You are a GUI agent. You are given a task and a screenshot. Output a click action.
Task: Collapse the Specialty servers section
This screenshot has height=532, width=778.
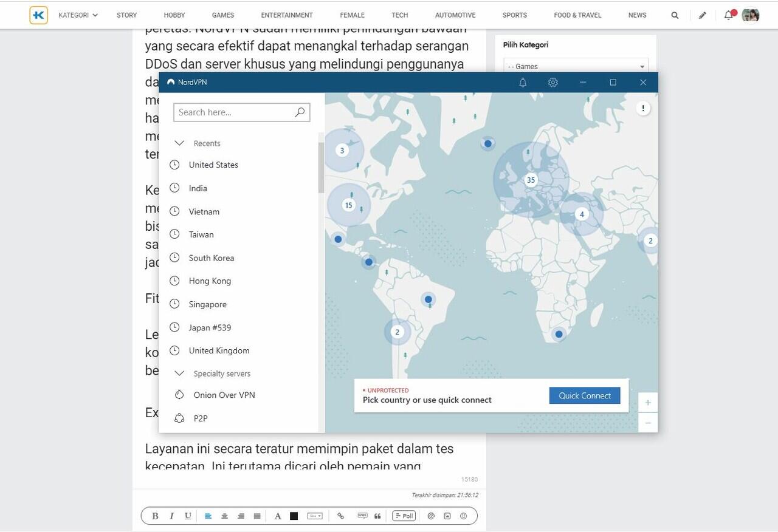[179, 373]
